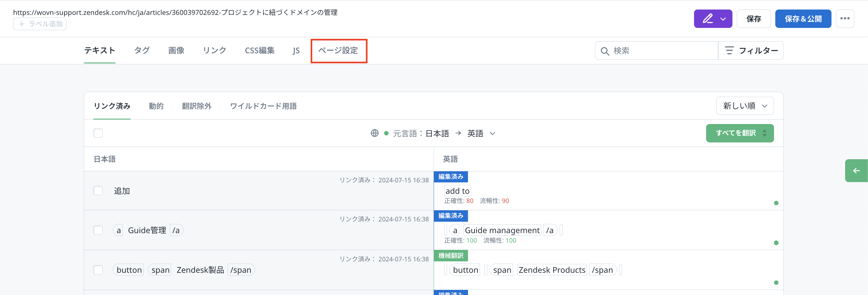Check the box next to 追加
Viewport: 868px width, 295px height.
98,191
